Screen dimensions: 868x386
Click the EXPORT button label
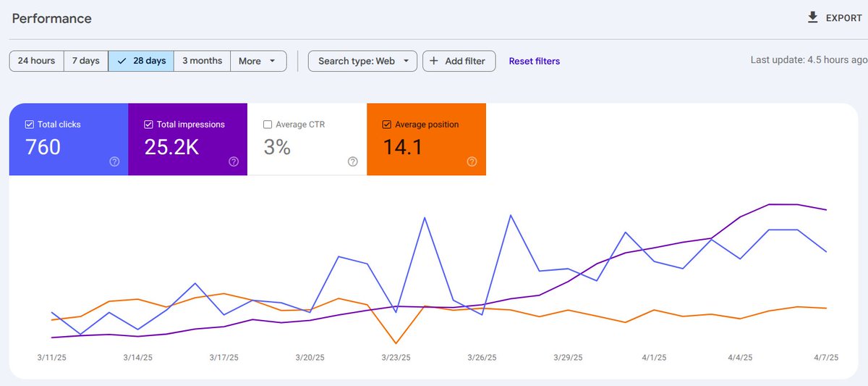pos(844,18)
